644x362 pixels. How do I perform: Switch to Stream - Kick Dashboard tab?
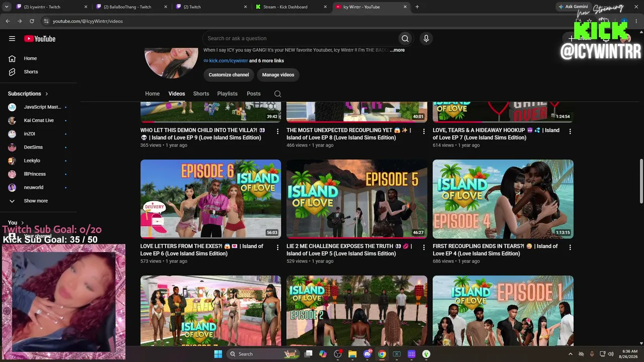(292, 7)
